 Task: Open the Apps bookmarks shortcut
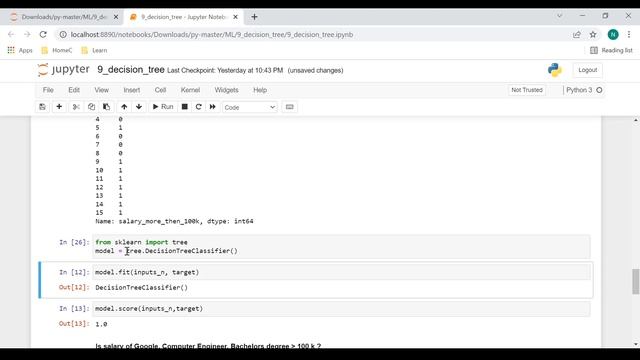tap(20, 50)
